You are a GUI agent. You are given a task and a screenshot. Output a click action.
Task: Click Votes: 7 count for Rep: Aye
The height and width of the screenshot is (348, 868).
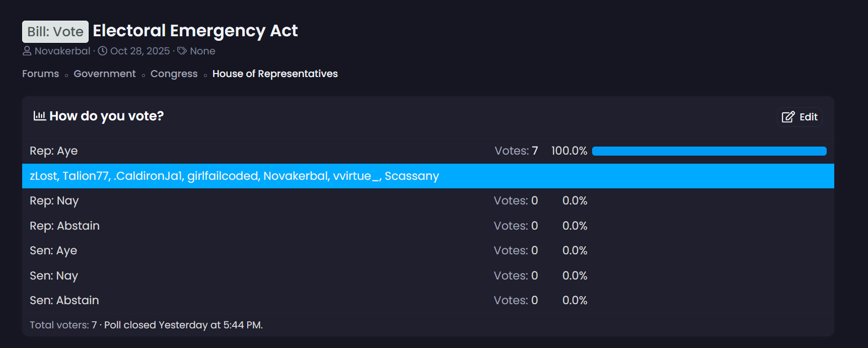point(516,151)
